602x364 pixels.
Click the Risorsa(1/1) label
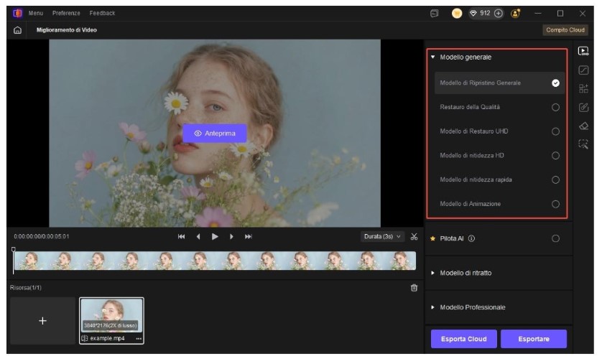(26, 288)
